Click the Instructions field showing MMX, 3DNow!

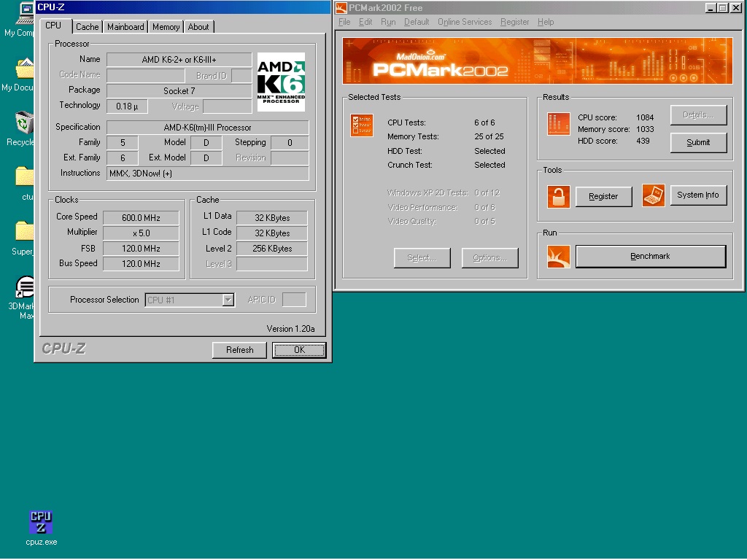click(x=208, y=174)
